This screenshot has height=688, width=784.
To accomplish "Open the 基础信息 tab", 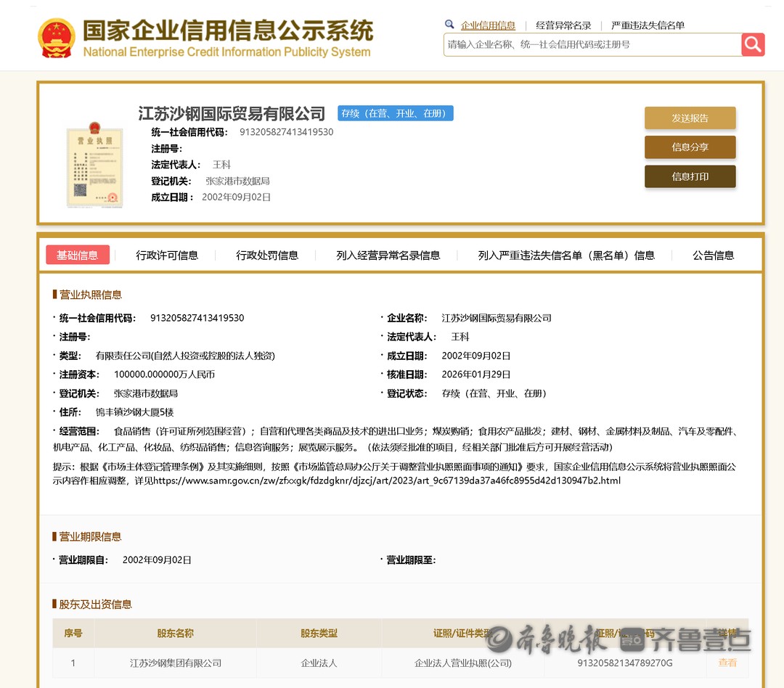I will click(78, 255).
